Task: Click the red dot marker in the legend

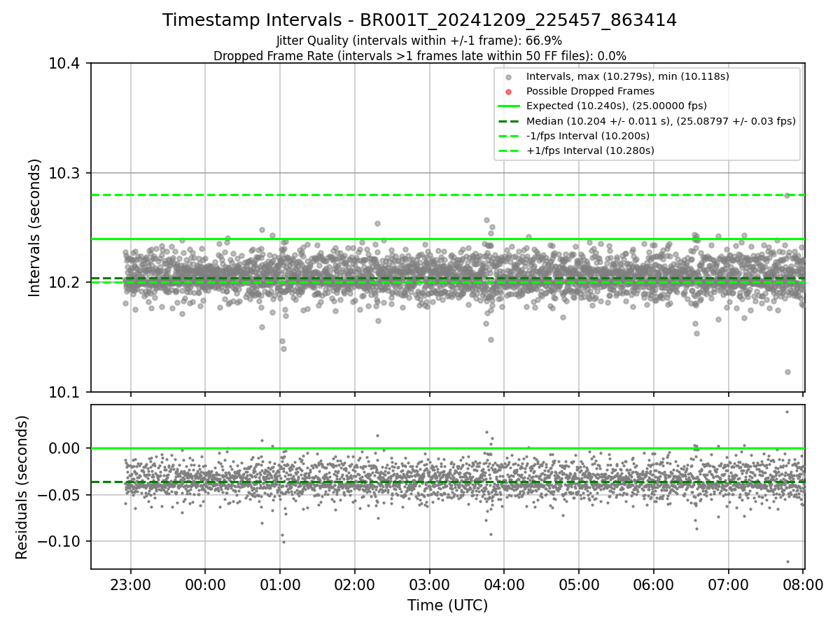Action: pos(509,92)
